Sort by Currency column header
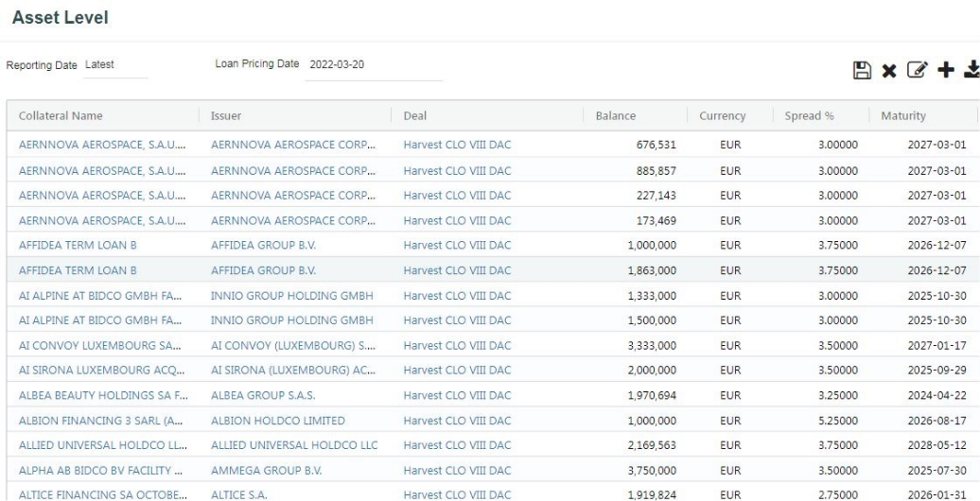 tap(723, 115)
